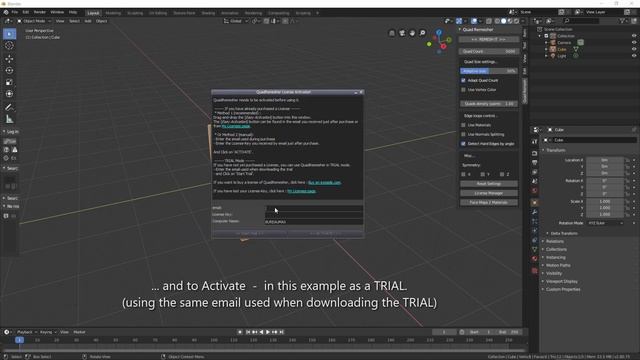This screenshot has width=640, height=360.
Task: Expand the Relations panel
Action: coord(554,241)
